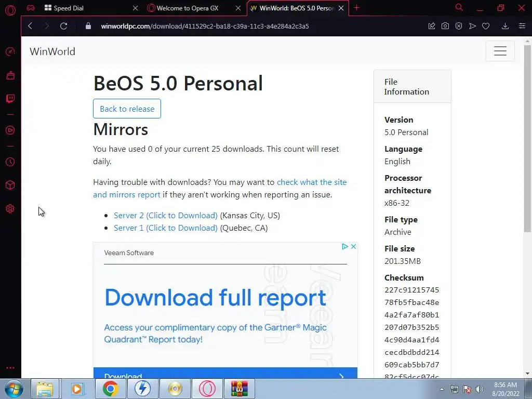Click the AdChoices triangle icon

click(x=345, y=247)
